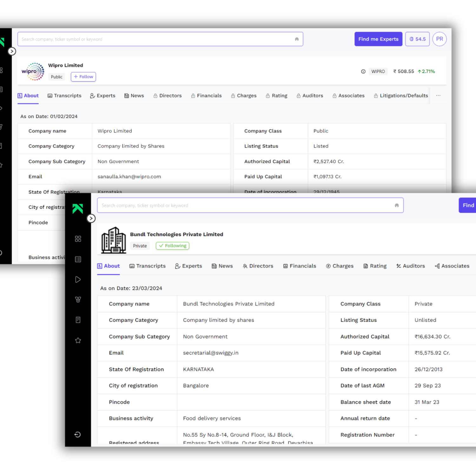Click green logo in Bundl sidebar

78,208
